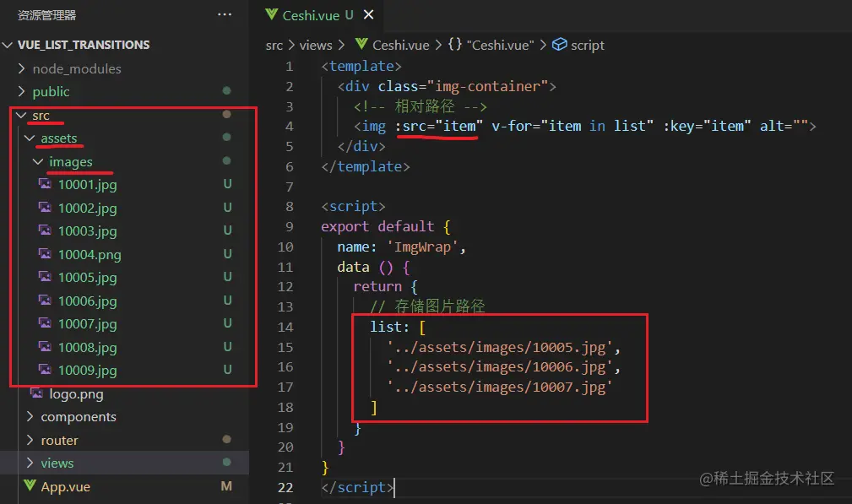Click path string ending 10006.jpg in code
Screen dimensions: 852x504
499,367
